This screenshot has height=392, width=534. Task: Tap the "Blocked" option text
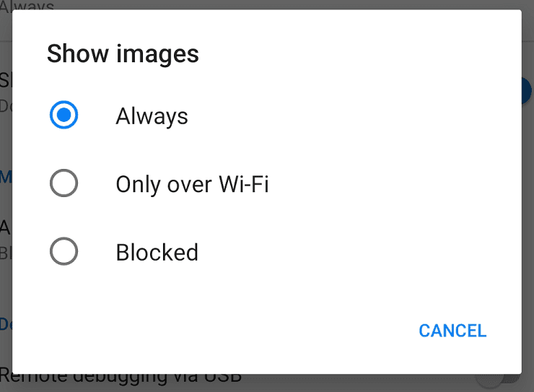pyautogui.click(x=157, y=253)
